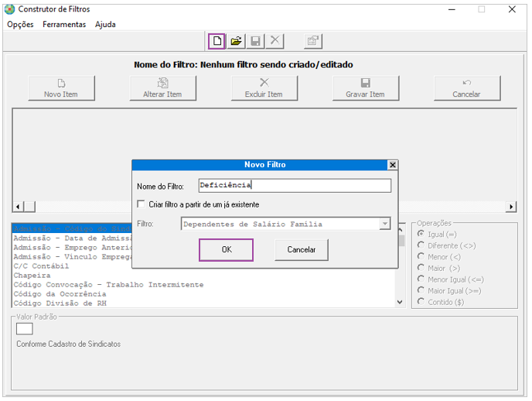Click the Valor Padrão input box
This screenshot has width=532, height=401.
coord(25,329)
